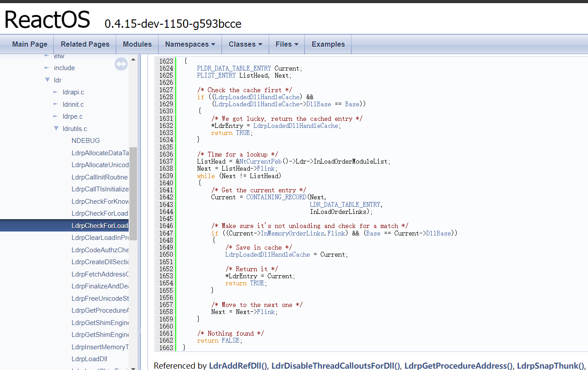Open the Related Pages tab
The image size is (588, 370).
click(x=85, y=44)
